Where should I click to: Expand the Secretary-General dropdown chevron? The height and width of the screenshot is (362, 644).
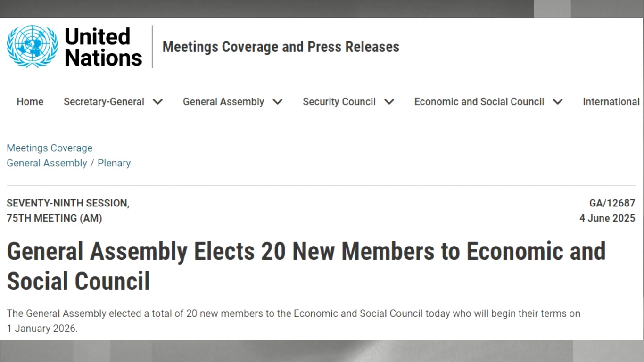pos(158,101)
